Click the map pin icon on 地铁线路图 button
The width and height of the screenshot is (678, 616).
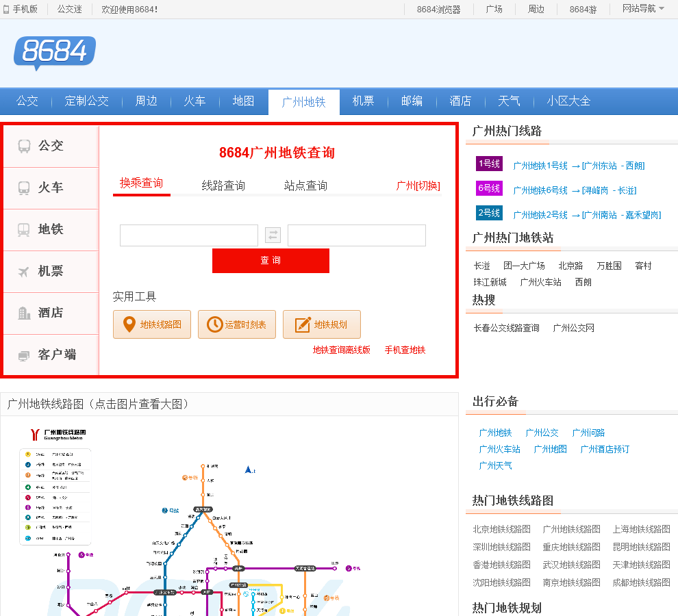pos(129,324)
